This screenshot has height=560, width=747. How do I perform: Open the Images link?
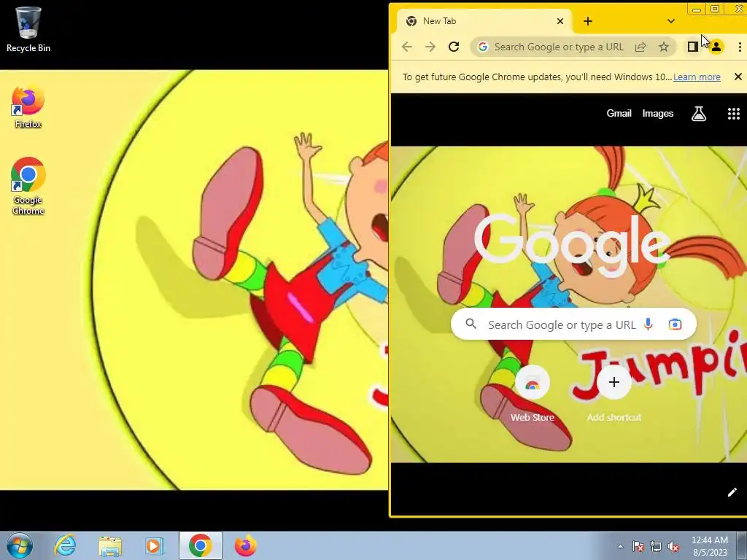point(657,113)
